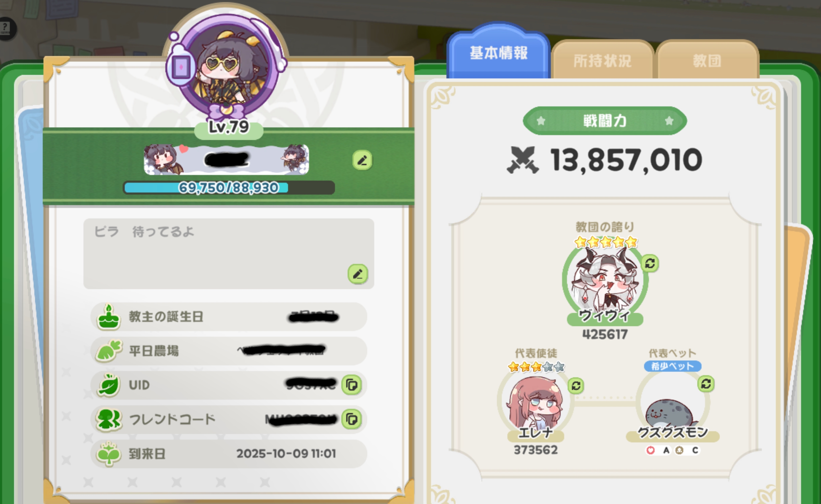Click the profile message text box

click(229, 254)
